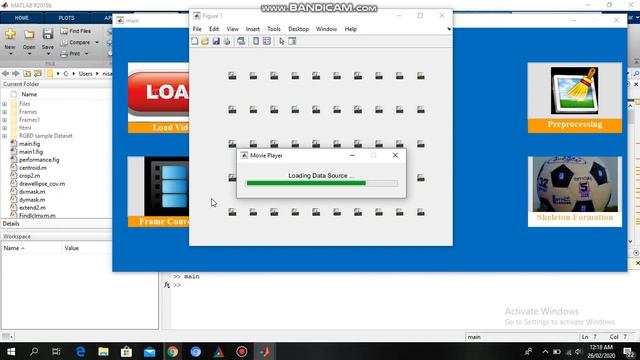
Task: Click the Windows Start button
Action: click(x=11, y=351)
